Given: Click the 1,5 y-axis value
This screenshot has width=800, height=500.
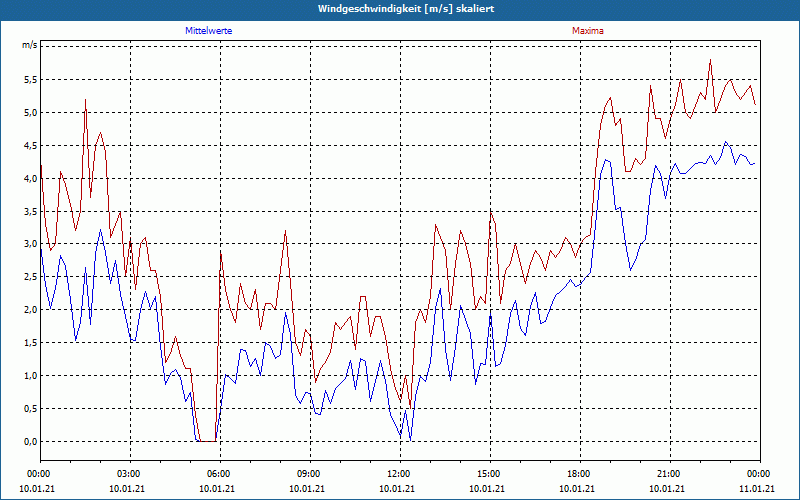Looking at the screenshot, I should (31, 343).
